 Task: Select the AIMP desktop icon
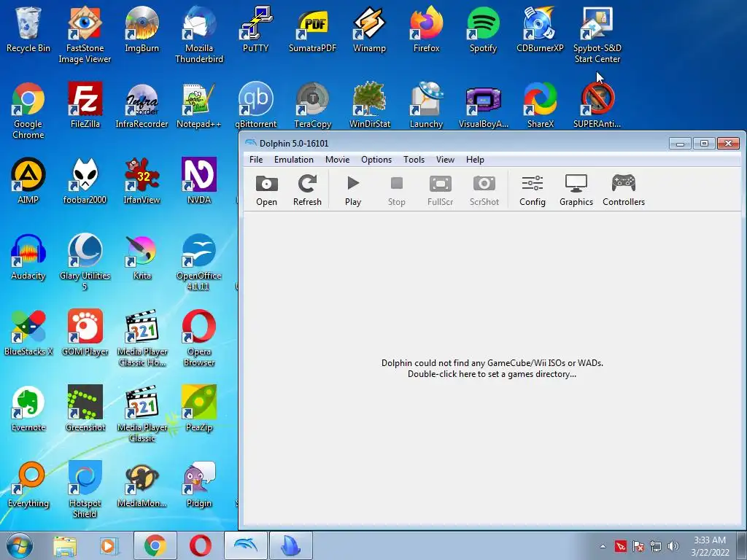[28, 182]
